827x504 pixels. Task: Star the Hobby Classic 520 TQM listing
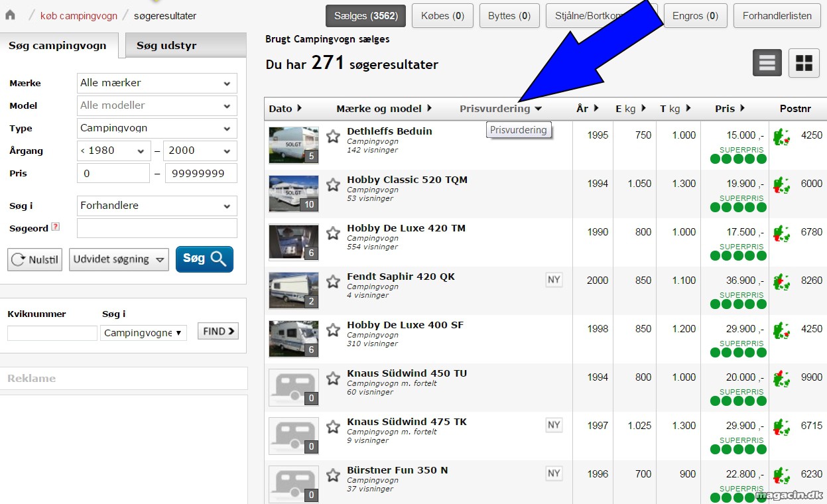click(333, 184)
